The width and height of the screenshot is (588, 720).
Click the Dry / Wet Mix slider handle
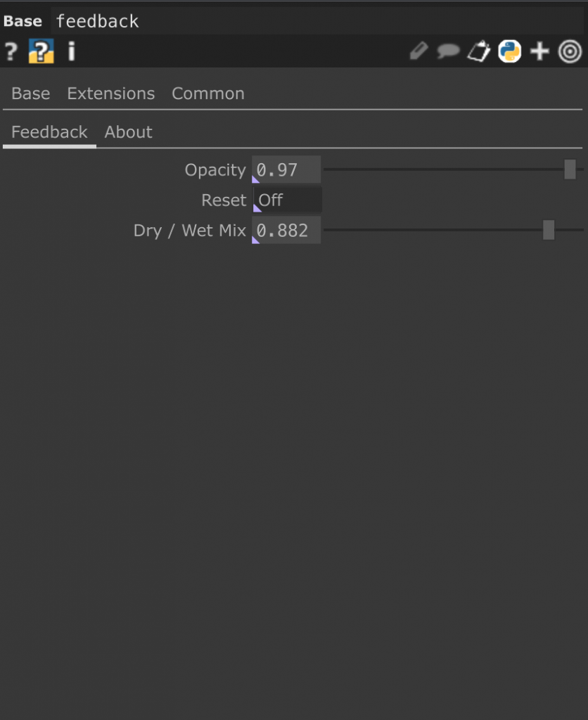(549, 230)
